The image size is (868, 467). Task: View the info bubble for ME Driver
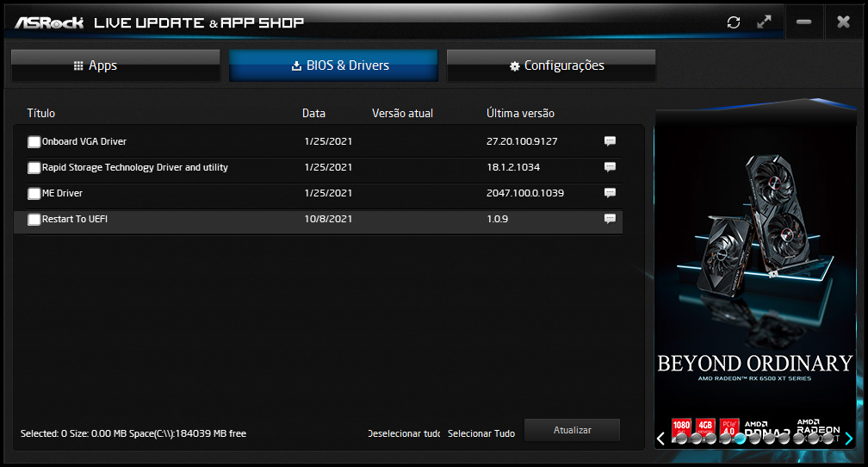(x=610, y=193)
